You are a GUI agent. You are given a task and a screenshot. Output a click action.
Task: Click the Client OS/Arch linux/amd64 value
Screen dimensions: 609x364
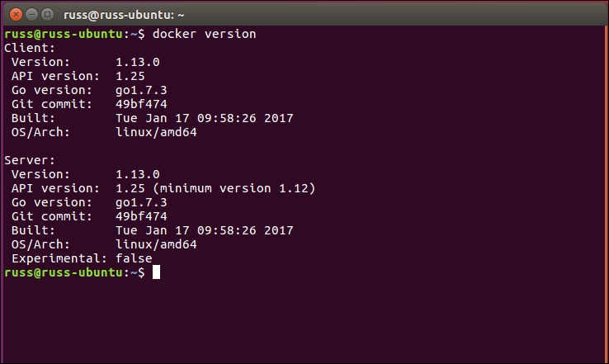[x=156, y=132]
